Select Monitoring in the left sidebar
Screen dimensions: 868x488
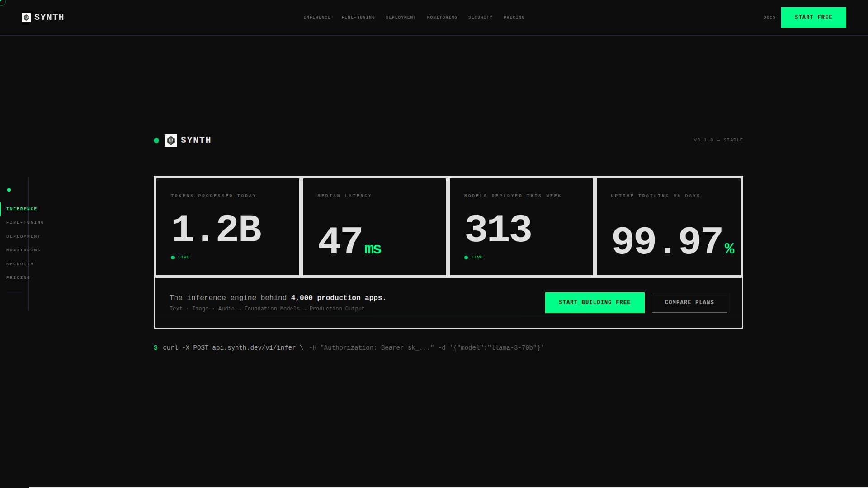tap(24, 250)
